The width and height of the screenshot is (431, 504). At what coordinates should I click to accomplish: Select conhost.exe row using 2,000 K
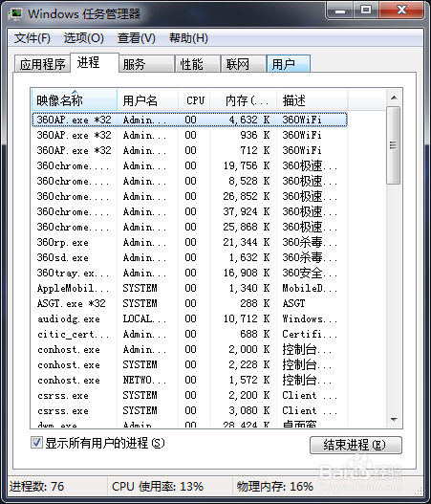189,349
